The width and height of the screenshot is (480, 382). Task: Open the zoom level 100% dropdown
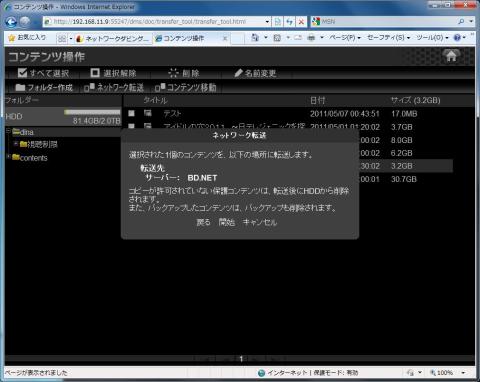click(463, 372)
